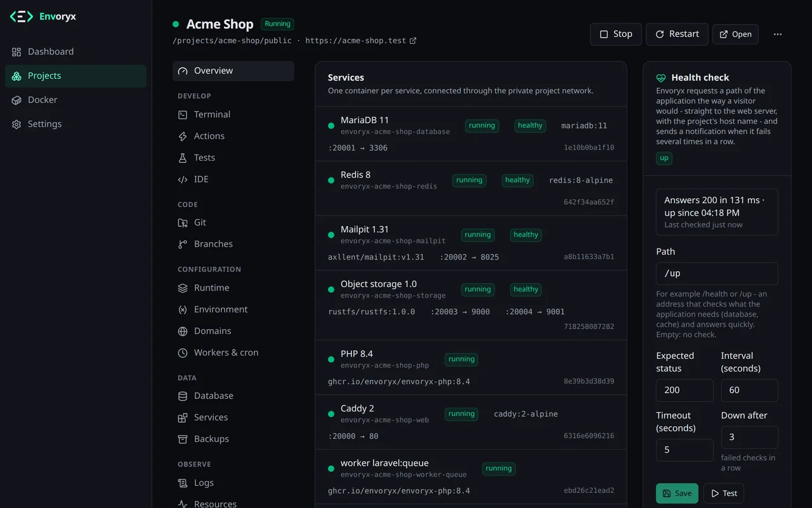Click the Git folder icon
Image resolution: width=812 pixels, height=508 pixels.
coord(183,222)
